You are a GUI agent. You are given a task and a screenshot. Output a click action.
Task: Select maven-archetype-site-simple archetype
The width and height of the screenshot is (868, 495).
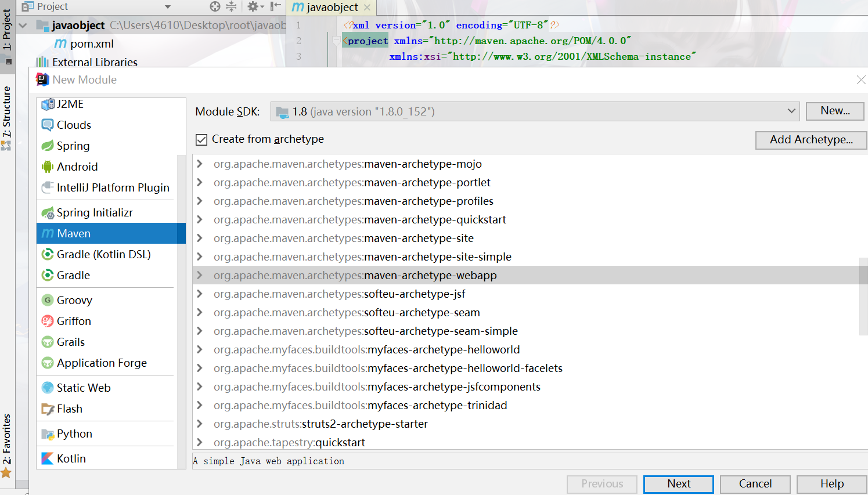(526, 256)
